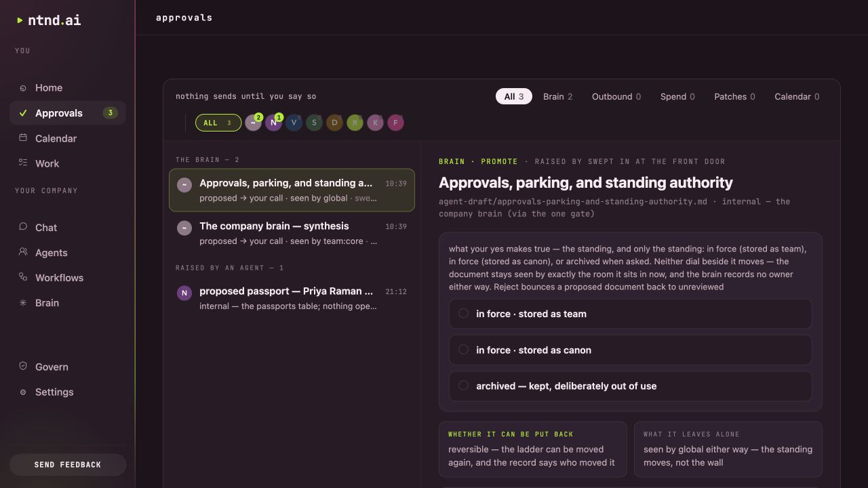Filter approvals by the M avatar
This screenshot has width=868, height=488.
pyautogui.click(x=355, y=123)
